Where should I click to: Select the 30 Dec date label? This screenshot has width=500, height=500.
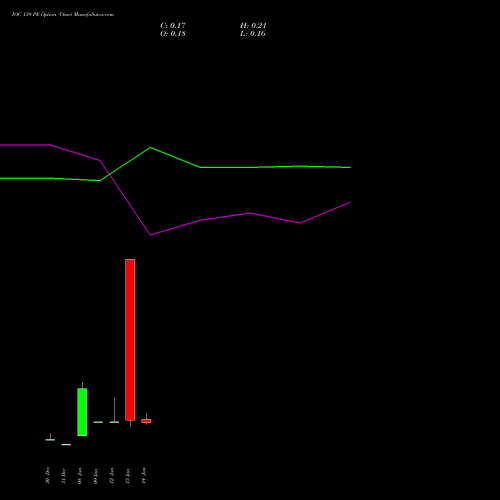click(x=47, y=476)
